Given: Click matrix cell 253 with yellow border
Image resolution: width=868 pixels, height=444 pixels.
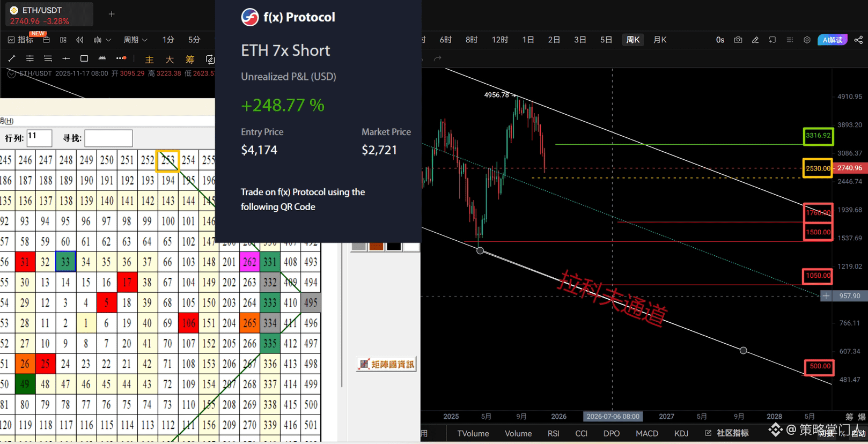Looking at the screenshot, I should [167, 160].
